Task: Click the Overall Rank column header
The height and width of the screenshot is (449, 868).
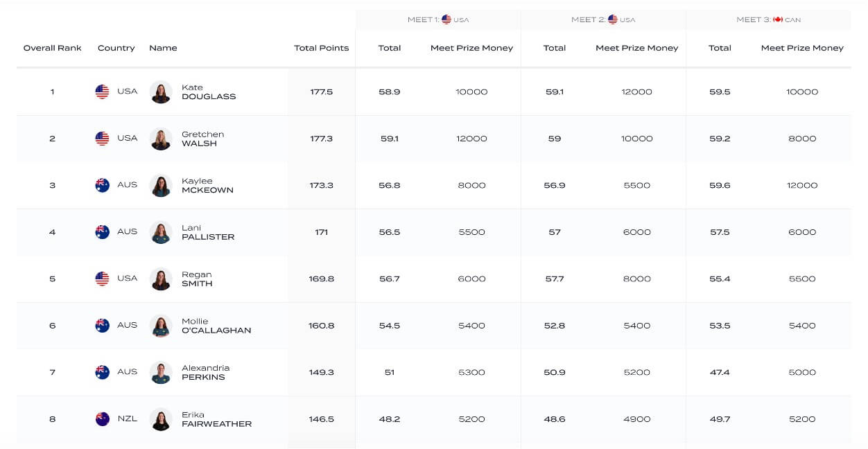Action: pyautogui.click(x=52, y=48)
